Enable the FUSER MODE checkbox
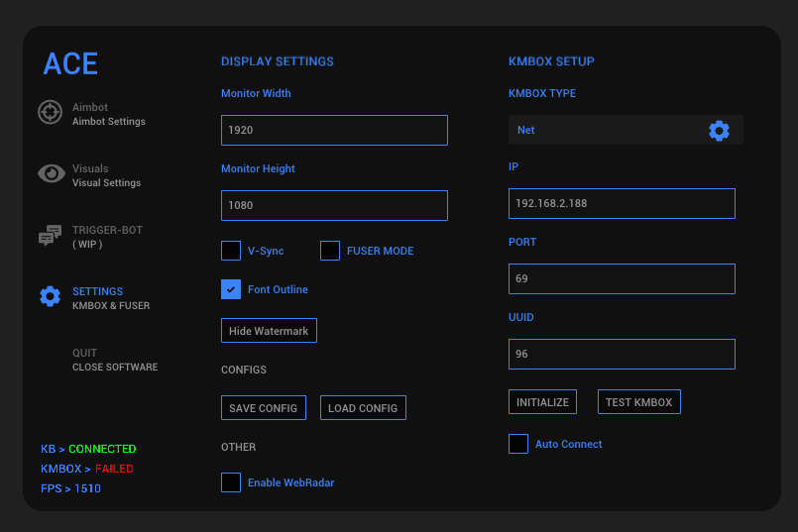The width and height of the screenshot is (798, 532). (x=330, y=251)
